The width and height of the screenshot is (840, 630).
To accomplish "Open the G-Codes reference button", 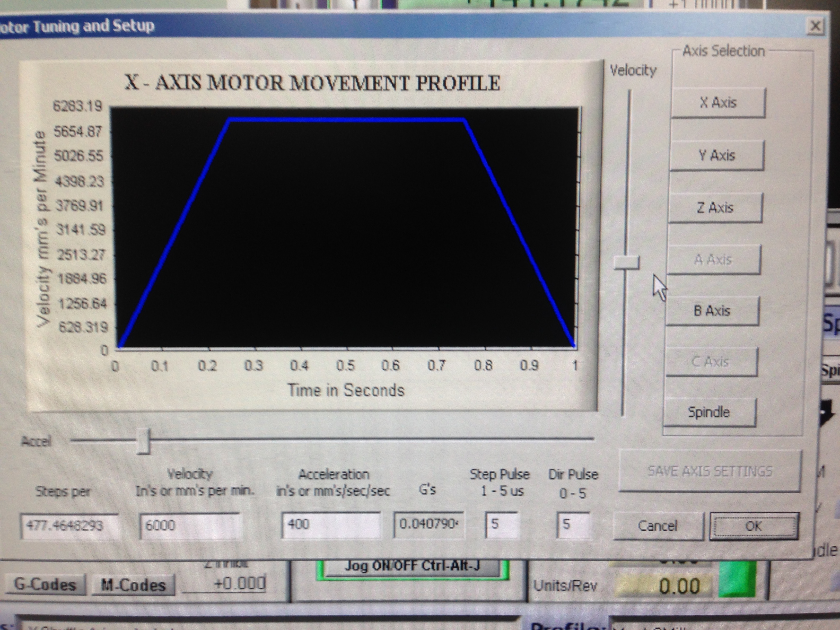I will [x=45, y=584].
